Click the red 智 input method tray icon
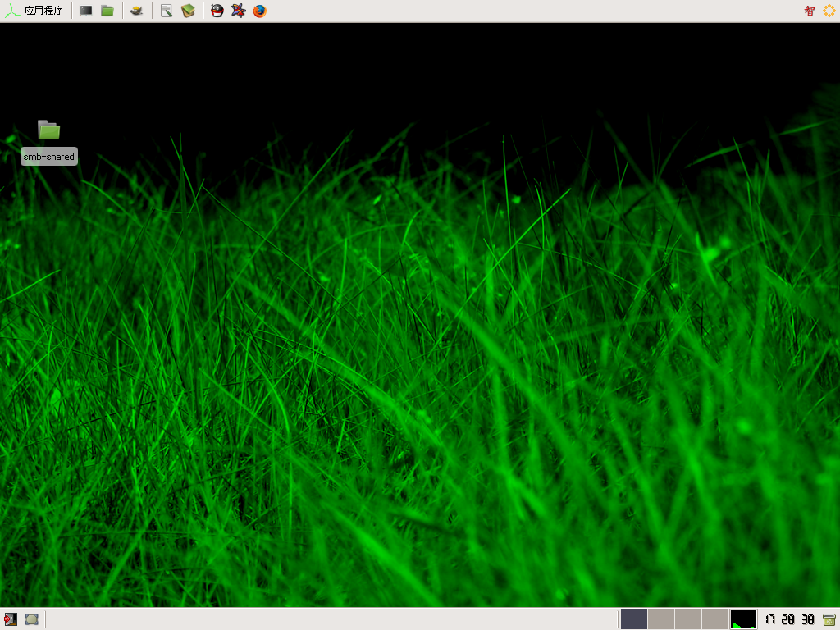This screenshot has height=630, width=840. pyautogui.click(x=810, y=11)
